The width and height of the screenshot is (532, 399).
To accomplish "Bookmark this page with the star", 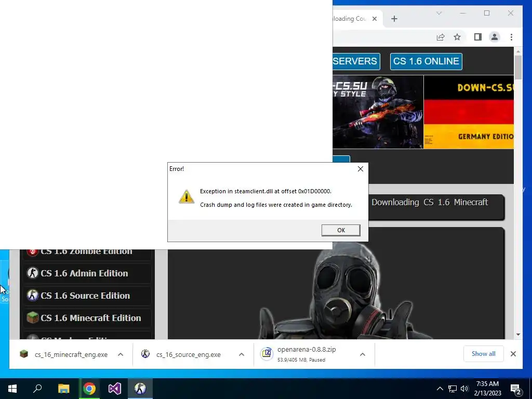I will (x=457, y=37).
